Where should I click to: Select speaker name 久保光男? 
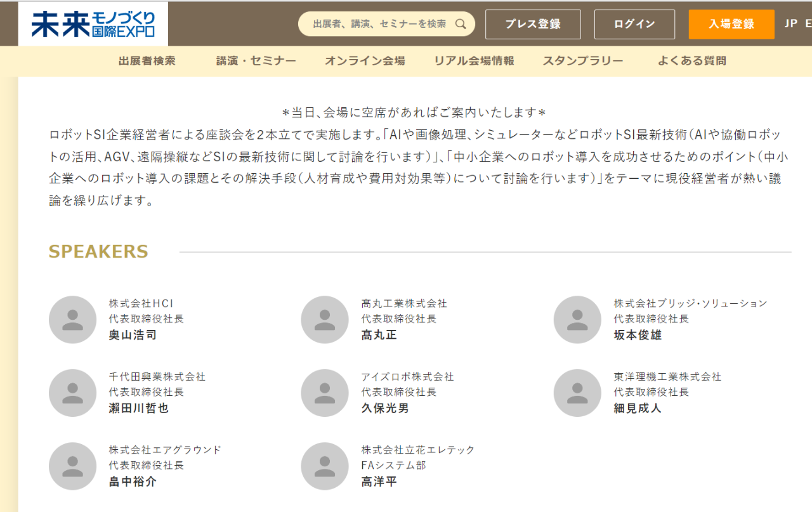(385, 408)
